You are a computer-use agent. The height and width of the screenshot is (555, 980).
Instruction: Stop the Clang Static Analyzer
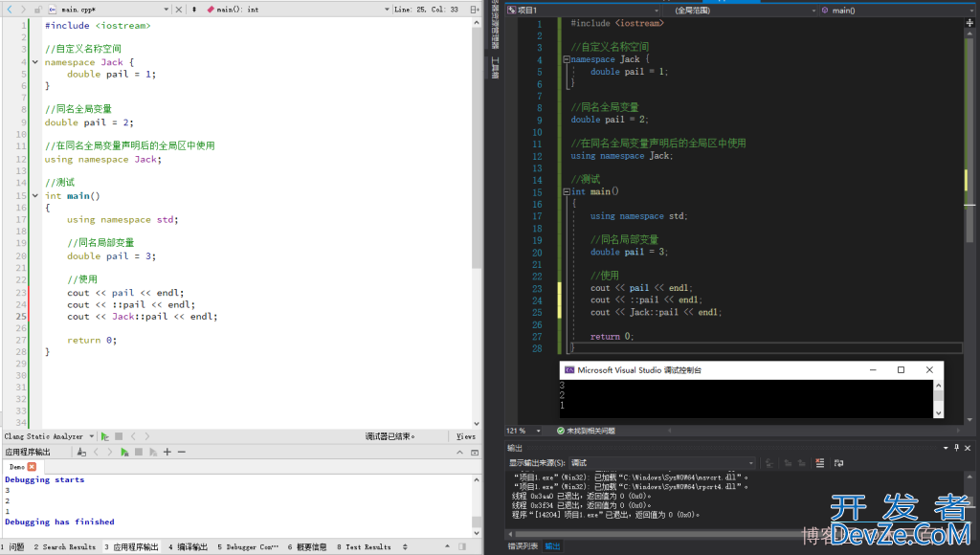click(119, 436)
